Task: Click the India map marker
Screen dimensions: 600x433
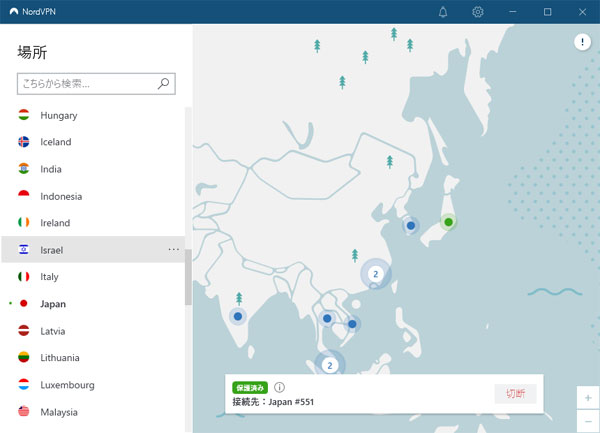Action: click(238, 316)
